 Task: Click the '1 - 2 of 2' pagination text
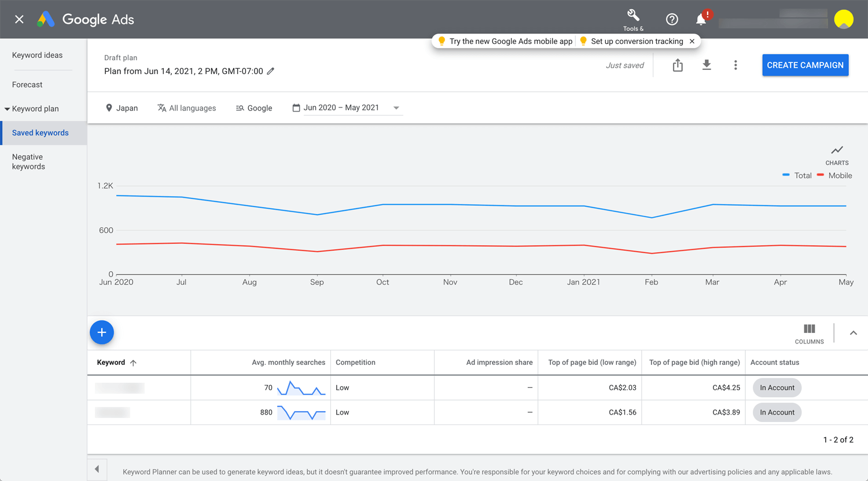coord(838,440)
